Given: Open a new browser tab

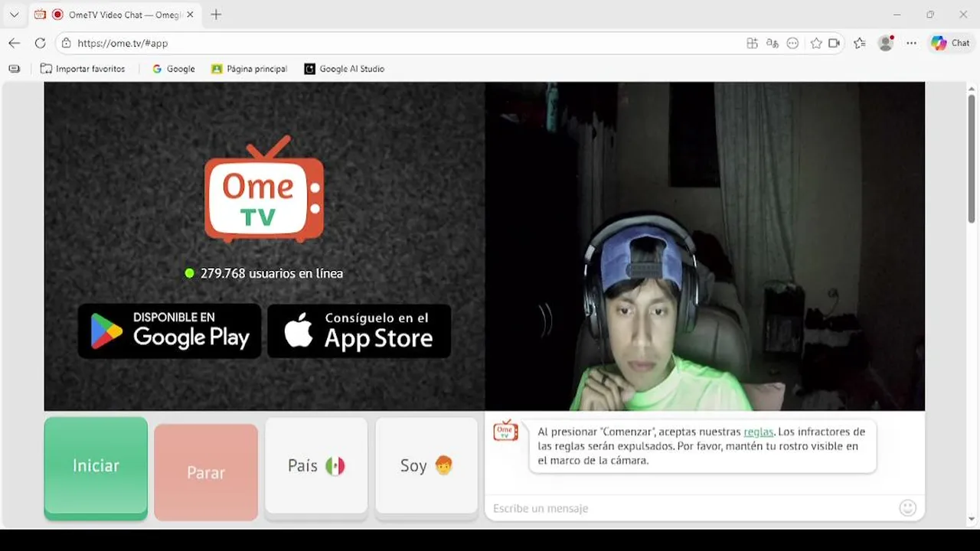Looking at the screenshot, I should pyautogui.click(x=216, y=15).
